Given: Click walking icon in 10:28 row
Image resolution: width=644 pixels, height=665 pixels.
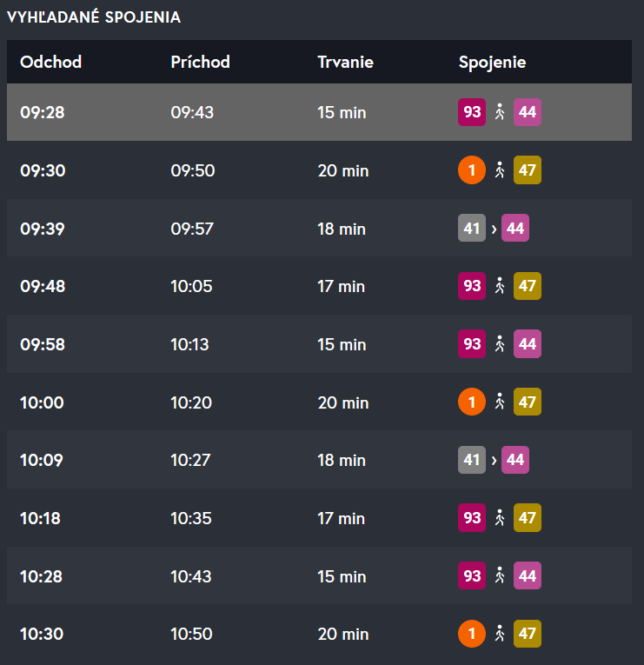Looking at the screenshot, I should click(500, 576).
